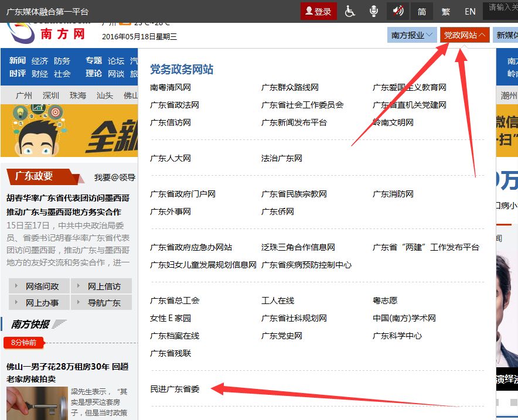Toggle the muted speaker sound icon
Image resolution: width=518 pixels, height=420 pixels.
pyautogui.click(x=398, y=11)
